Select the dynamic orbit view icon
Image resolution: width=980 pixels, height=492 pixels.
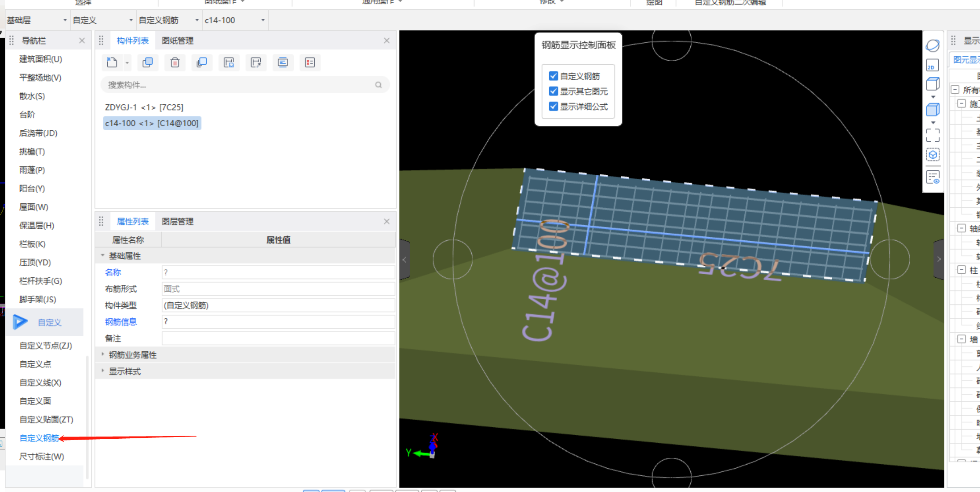(933, 45)
